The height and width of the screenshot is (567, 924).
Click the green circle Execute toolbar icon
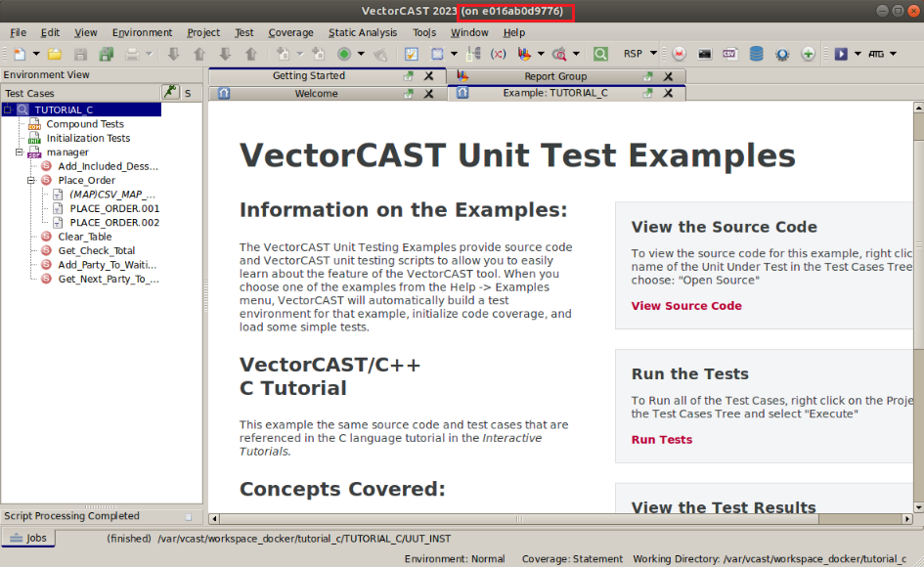344,54
